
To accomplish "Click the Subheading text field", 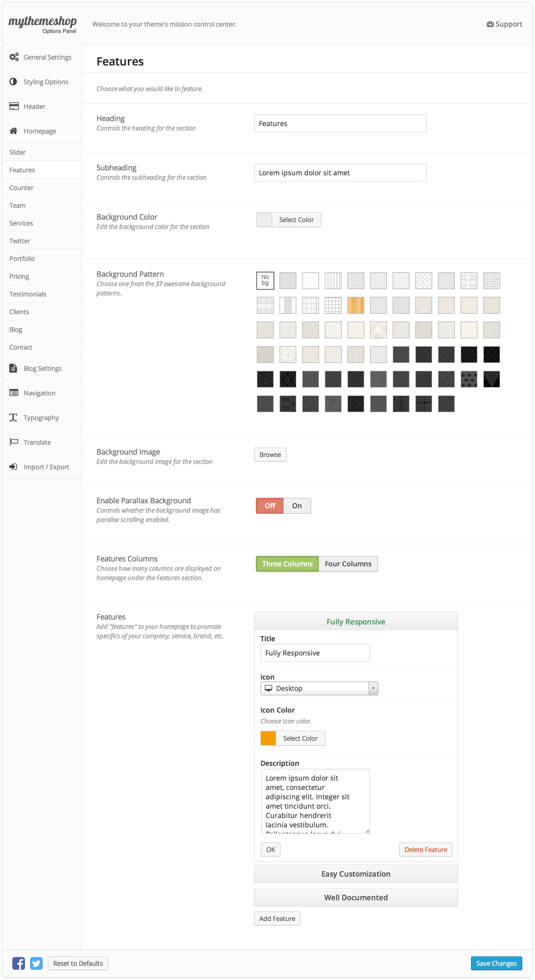I will pyautogui.click(x=340, y=173).
